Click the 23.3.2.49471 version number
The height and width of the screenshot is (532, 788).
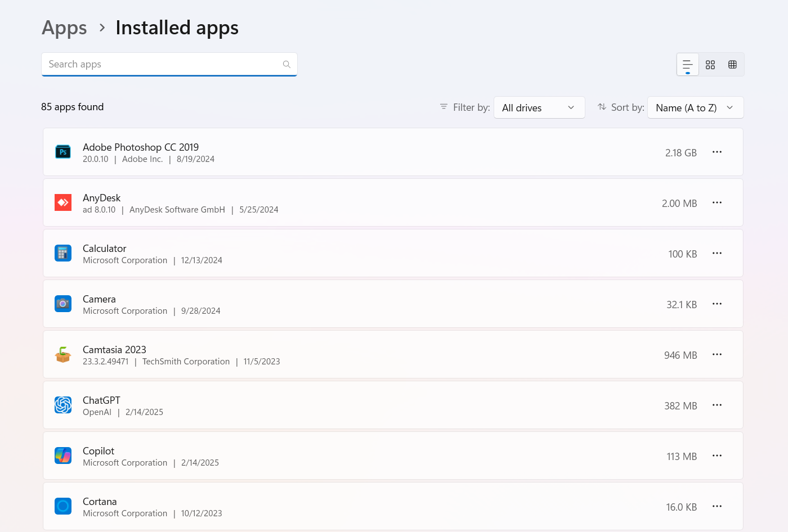[106, 362]
